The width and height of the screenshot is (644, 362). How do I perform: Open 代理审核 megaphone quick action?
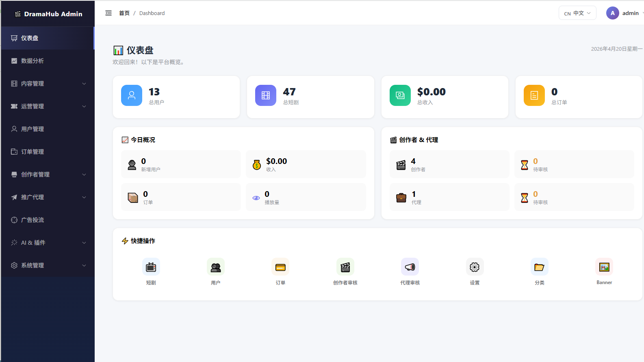[410, 267]
